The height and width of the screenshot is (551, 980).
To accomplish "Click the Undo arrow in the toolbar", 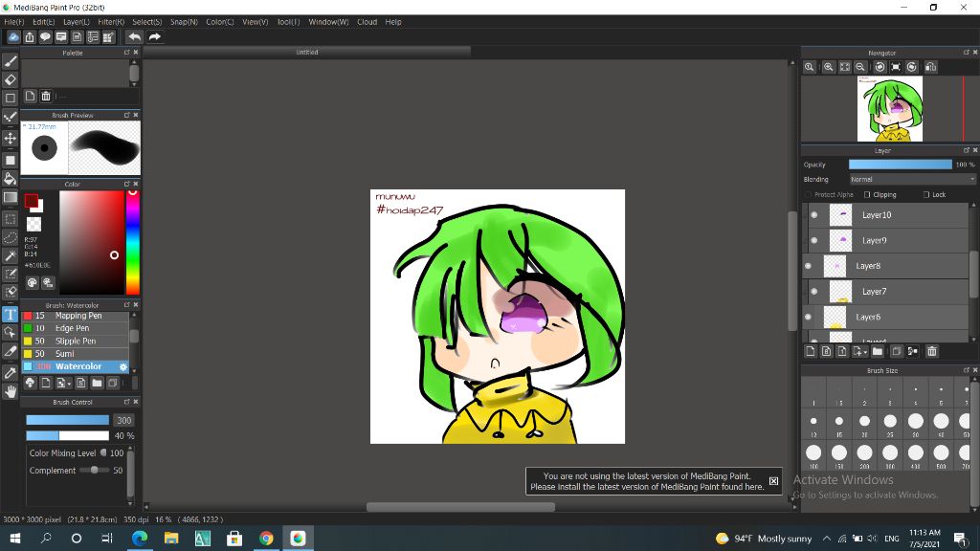I will (x=134, y=37).
